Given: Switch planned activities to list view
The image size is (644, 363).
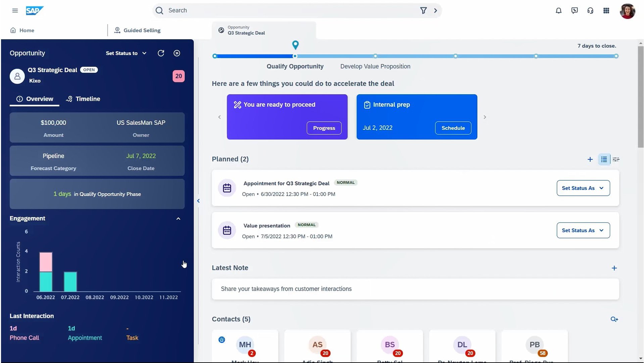Looking at the screenshot, I should click(604, 160).
